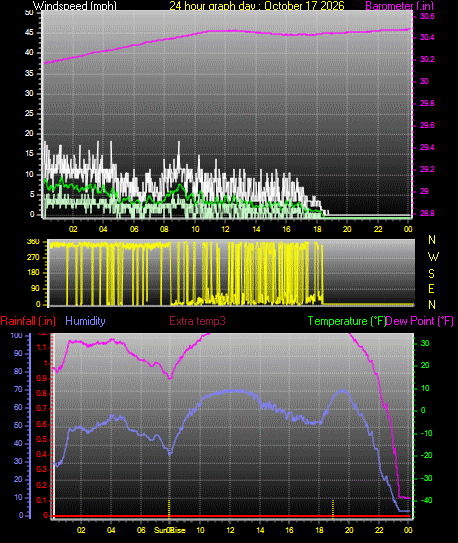Select the 'Humidity' legend label
Screen dimensions: 458x543
click(85, 321)
